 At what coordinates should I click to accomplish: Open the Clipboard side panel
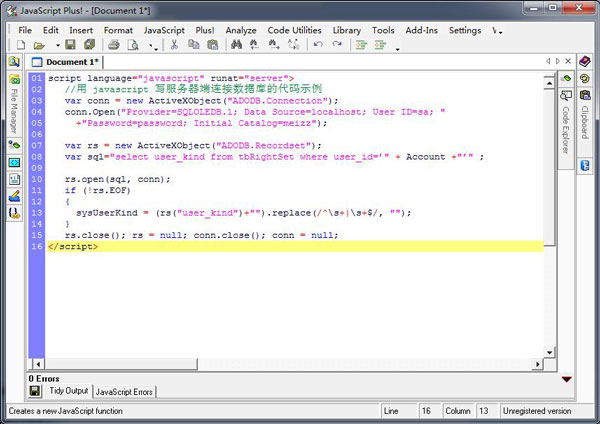click(x=585, y=116)
